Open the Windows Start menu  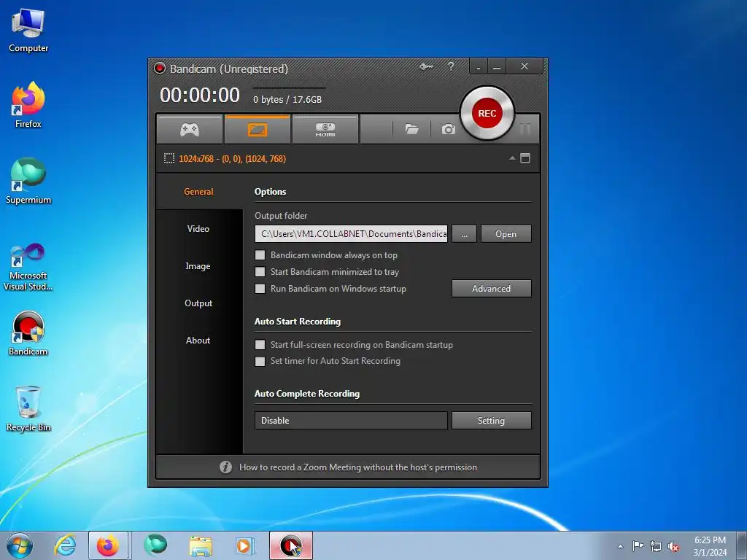point(20,545)
